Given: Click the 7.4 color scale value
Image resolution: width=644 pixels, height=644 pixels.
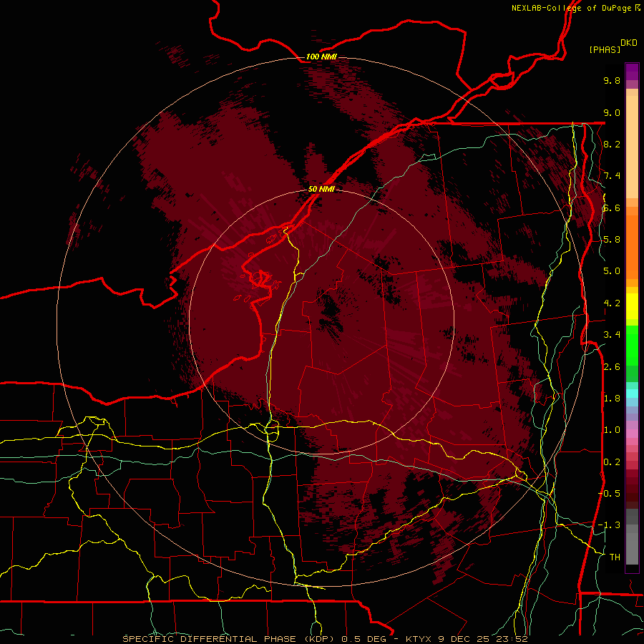Looking at the screenshot, I should tap(612, 176).
